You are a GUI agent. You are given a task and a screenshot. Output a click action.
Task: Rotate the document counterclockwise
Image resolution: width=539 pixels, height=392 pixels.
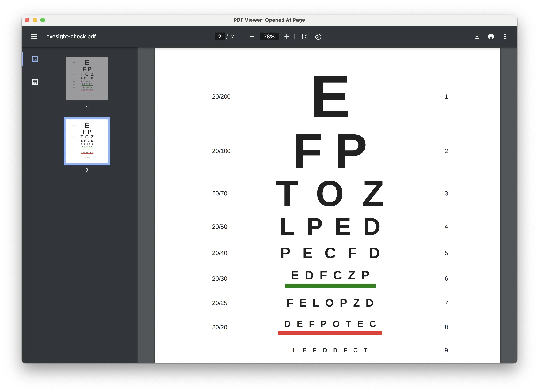(x=318, y=36)
